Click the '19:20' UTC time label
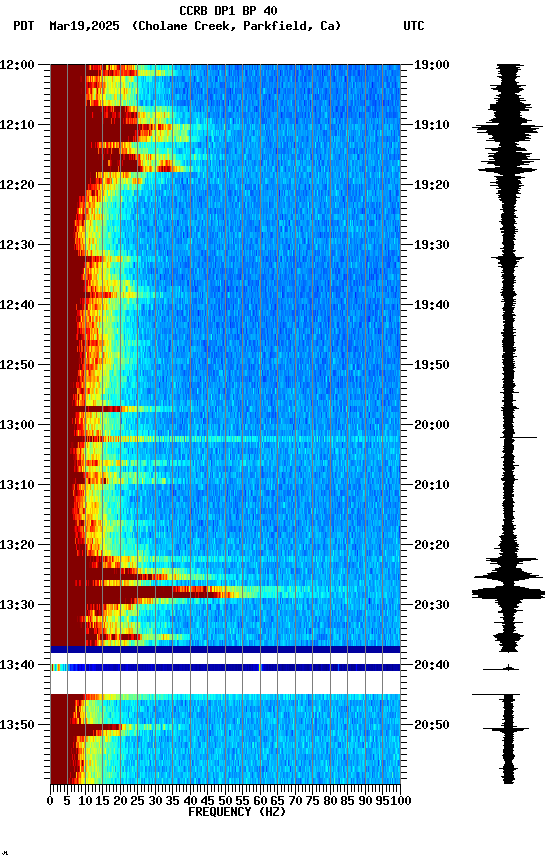 [x=432, y=185]
